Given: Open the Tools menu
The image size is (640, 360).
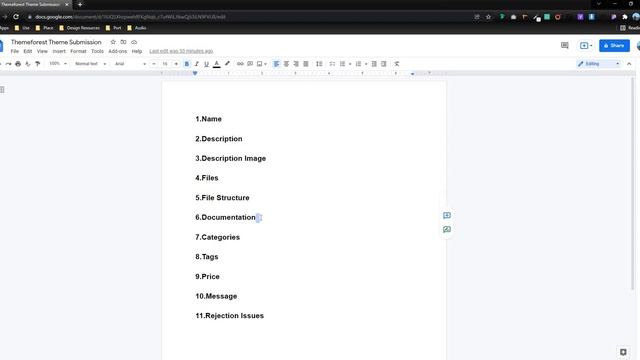Looking at the screenshot, I should click(97, 51).
